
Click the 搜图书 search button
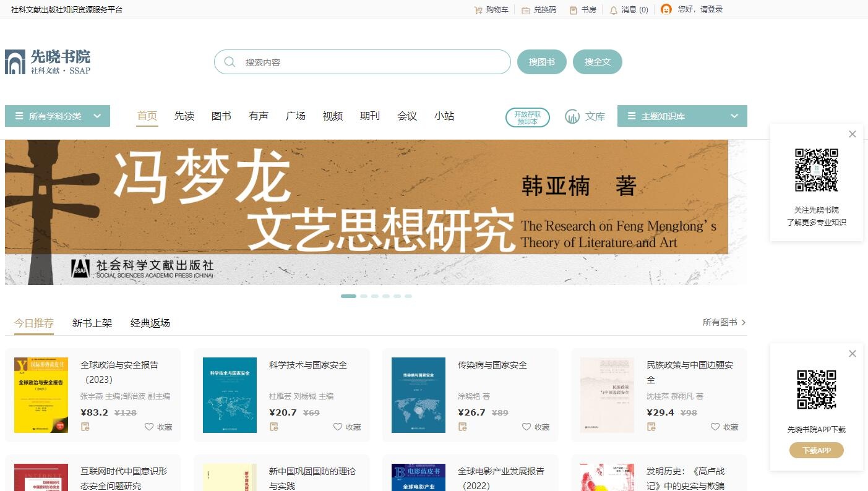tap(542, 62)
